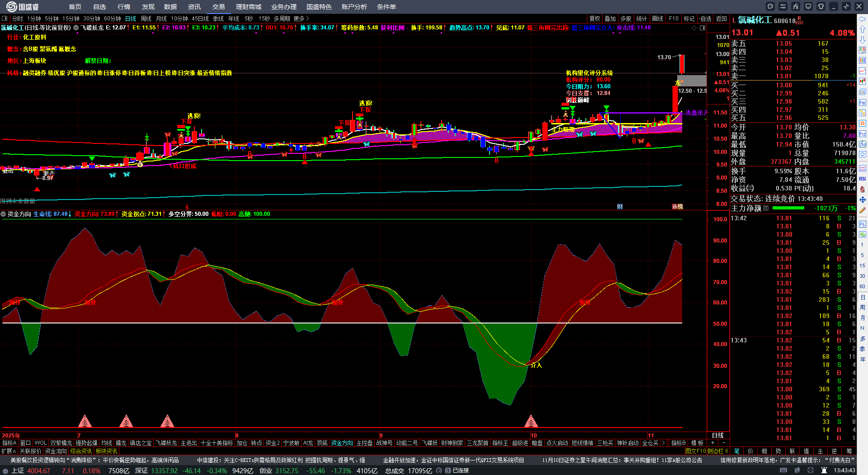Select the pencil drawing tool icon
This screenshot has width=868, height=475.
coord(863,210)
